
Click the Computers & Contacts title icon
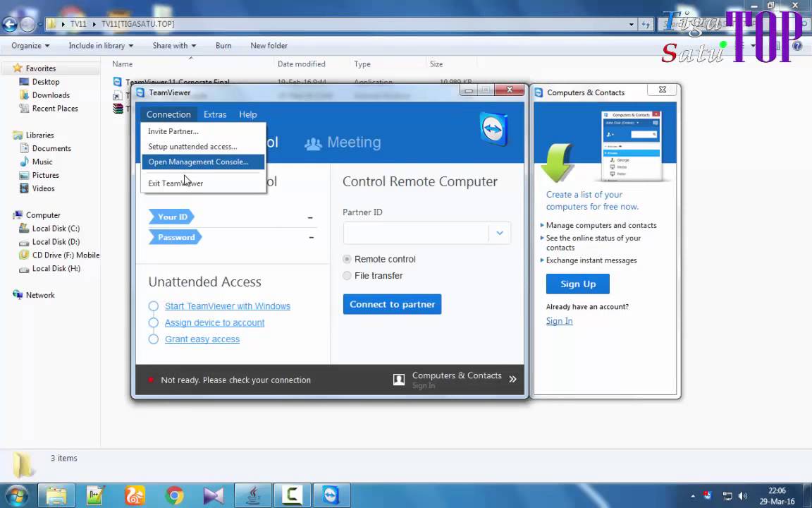point(539,92)
